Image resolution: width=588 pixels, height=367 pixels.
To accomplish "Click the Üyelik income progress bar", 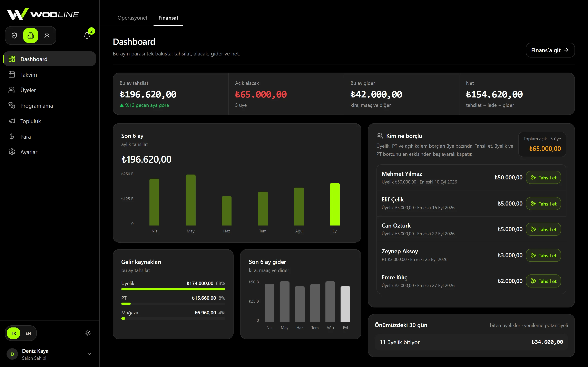I will point(173,289).
